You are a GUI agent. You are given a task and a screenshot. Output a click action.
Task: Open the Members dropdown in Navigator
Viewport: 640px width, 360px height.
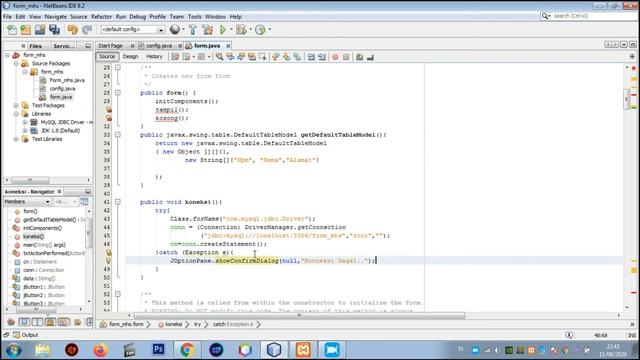tap(27, 202)
